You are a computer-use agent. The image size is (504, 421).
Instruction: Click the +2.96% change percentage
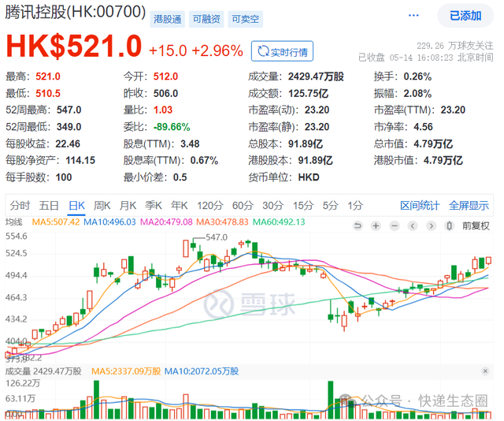click(217, 51)
